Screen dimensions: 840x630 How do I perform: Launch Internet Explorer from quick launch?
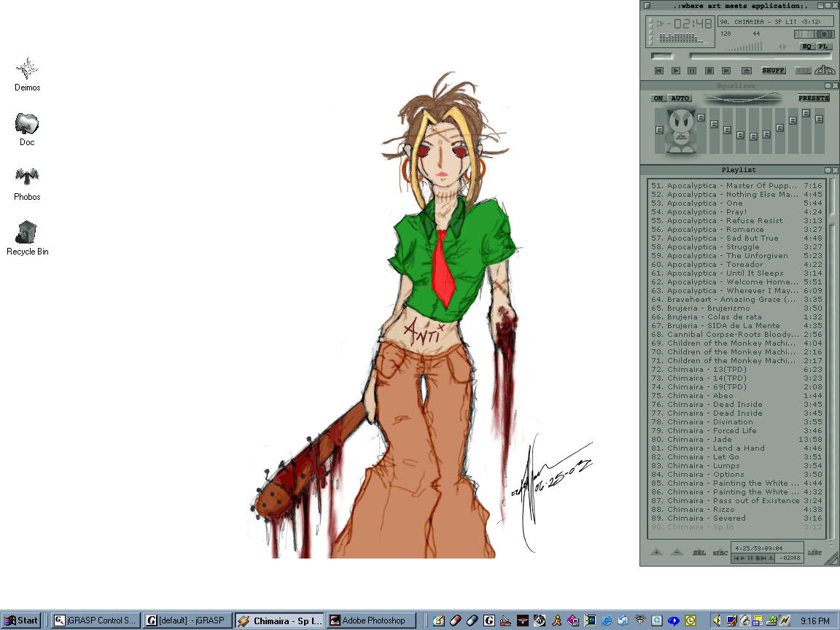coord(607,621)
